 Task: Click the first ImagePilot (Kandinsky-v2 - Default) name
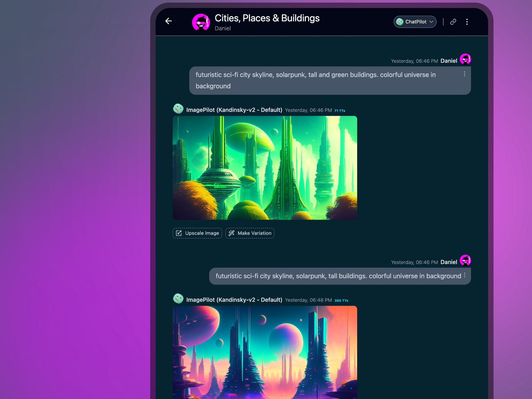coord(234,110)
